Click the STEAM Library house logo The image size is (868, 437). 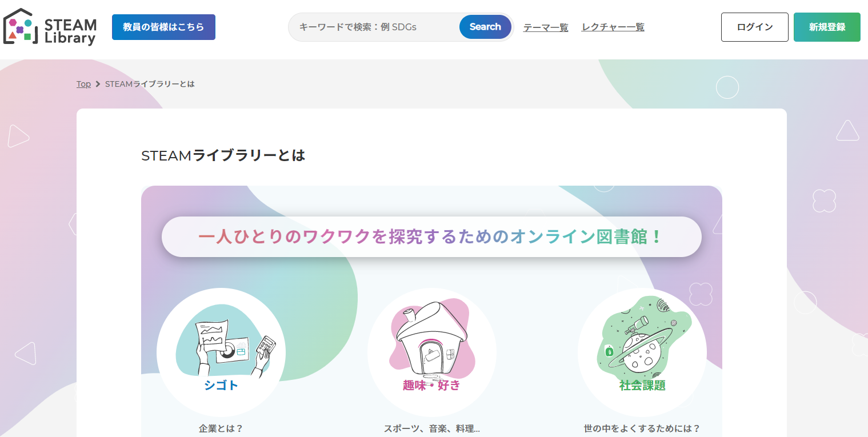pyautogui.click(x=50, y=27)
